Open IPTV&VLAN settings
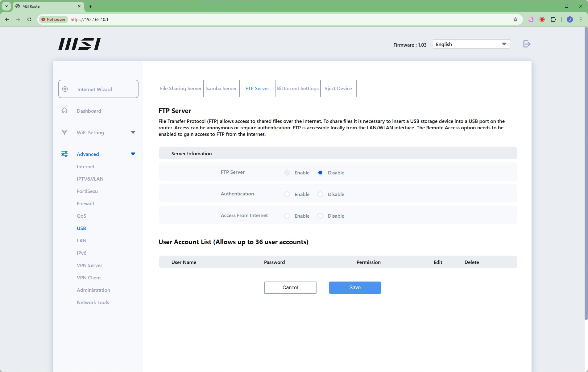Image resolution: width=588 pixels, height=372 pixels. [90, 179]
